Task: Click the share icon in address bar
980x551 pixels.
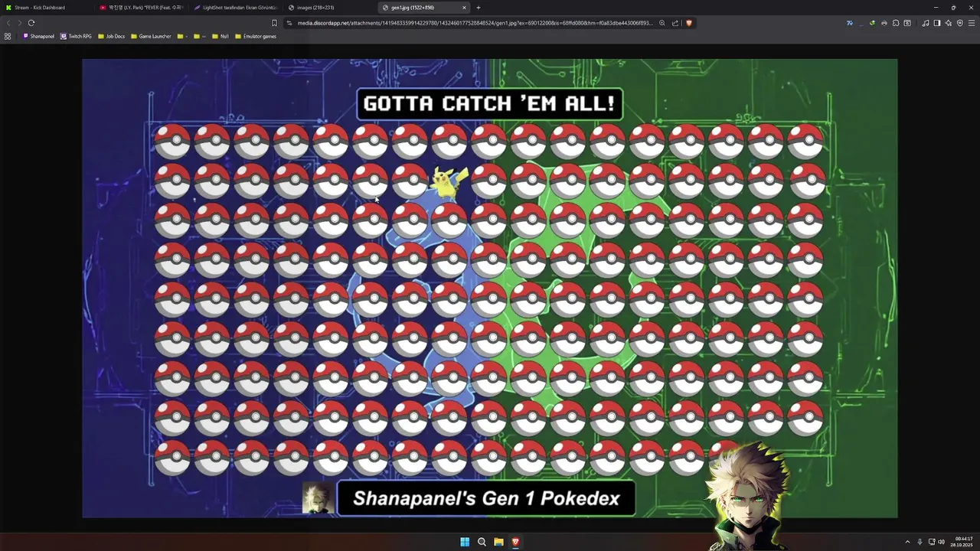Action: (x=675, y=23)
